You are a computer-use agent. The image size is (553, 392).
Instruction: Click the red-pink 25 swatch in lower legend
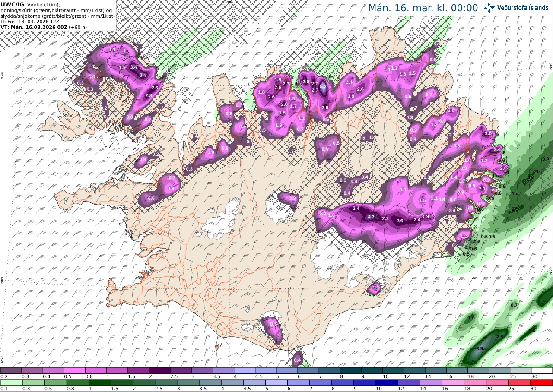click(x=520, y=383)
